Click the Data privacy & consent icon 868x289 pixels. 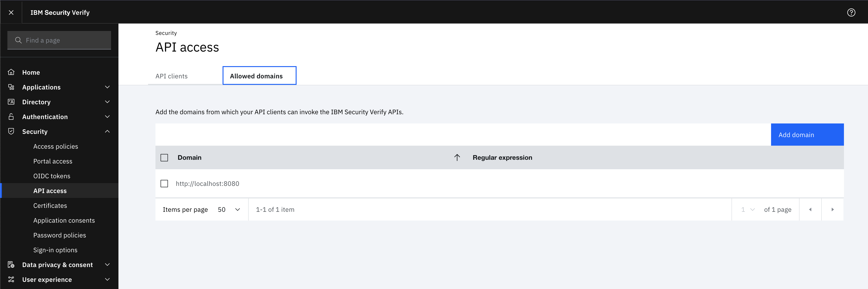point(11,264)
